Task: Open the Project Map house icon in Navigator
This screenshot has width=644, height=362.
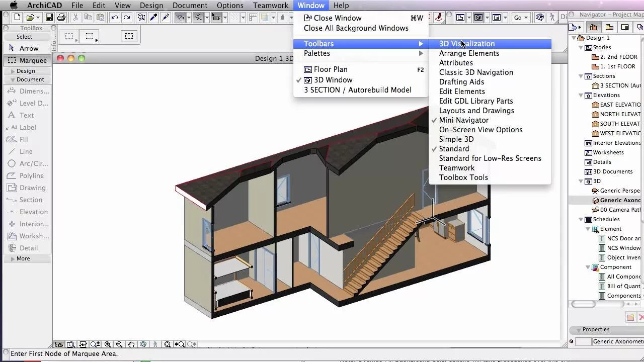Action: (x=593, y=27)
